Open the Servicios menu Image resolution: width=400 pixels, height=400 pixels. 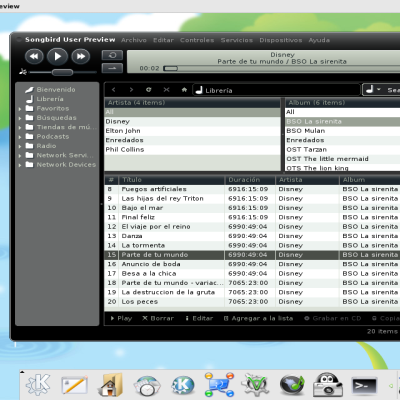click(x=237, y=40)
